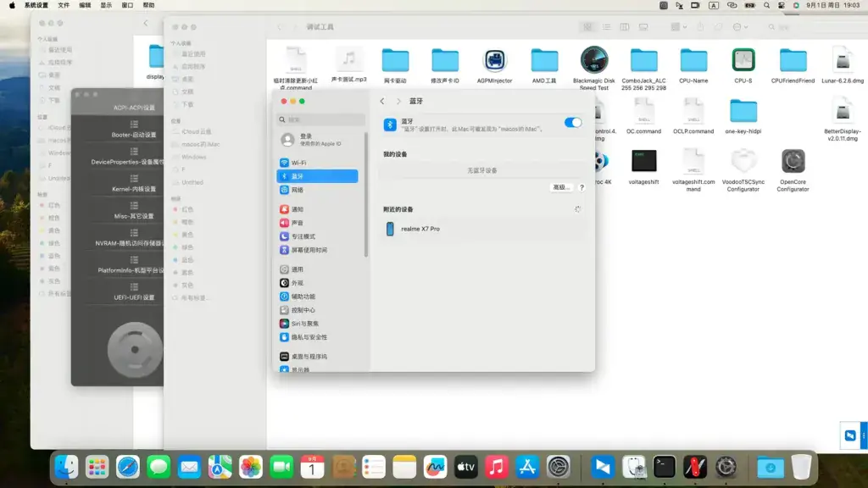Open the 文件 menu in the menu bar
The image size is (868, 488).
pyautogui.click(x=64, y=5)
